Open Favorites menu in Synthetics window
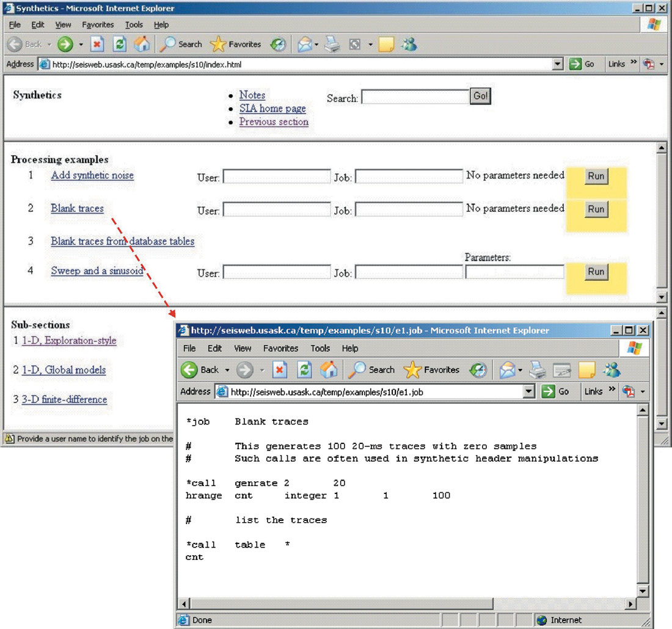Image resolution: width=672 pixels, height=629 pixels. click(98, 25)
